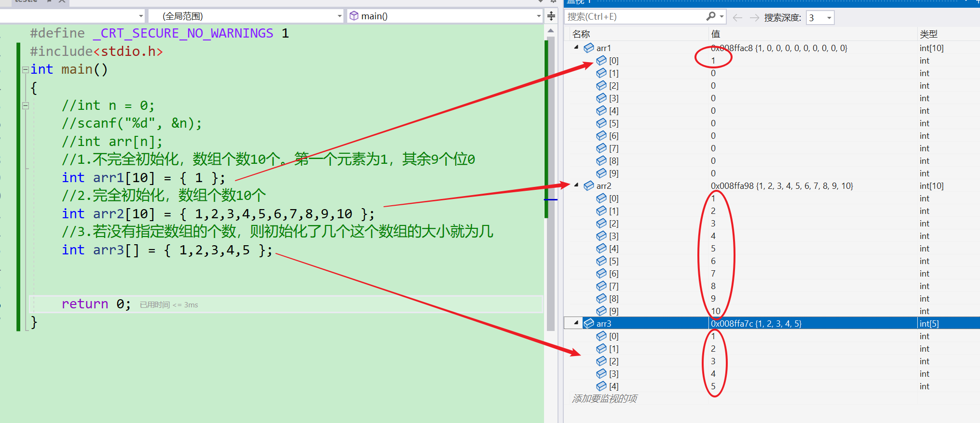Click the 已用时间 <= 3ms perf tip
The height and width of the screenshot is (423, 980).
pos(169,304)
